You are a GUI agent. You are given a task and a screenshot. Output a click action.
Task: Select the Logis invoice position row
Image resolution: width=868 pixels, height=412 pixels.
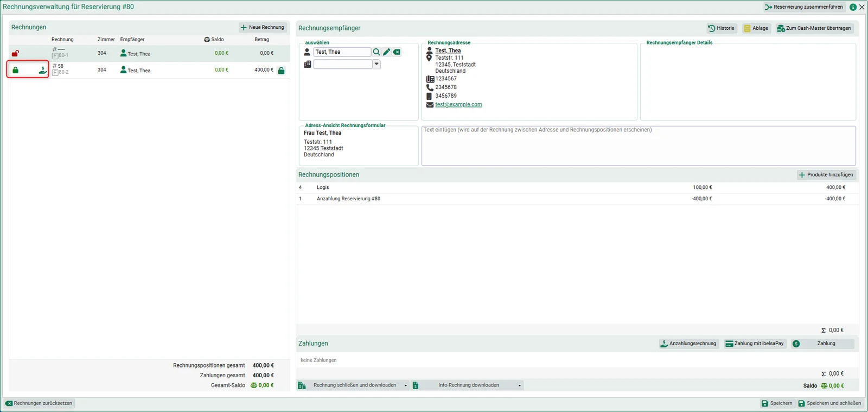[577, 187]
